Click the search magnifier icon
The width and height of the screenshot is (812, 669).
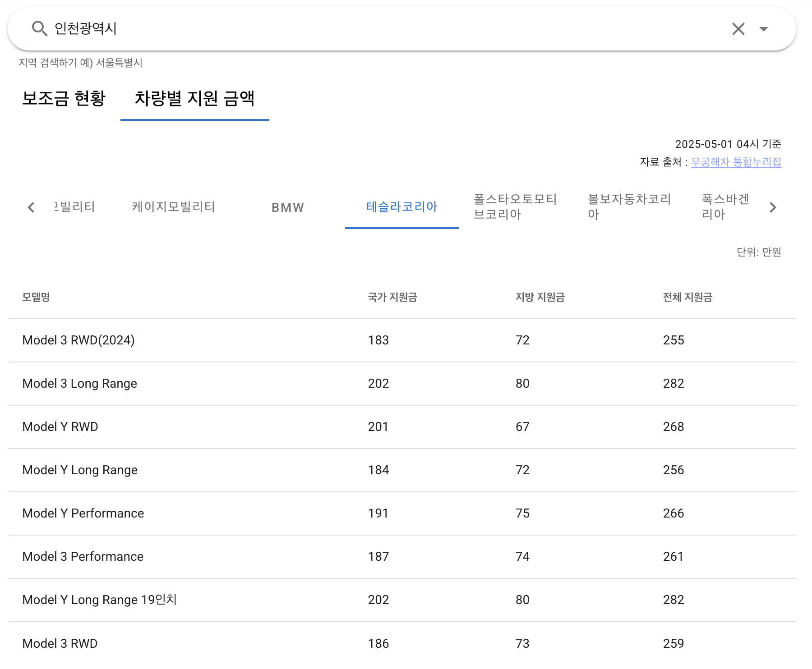coord(40,28)
